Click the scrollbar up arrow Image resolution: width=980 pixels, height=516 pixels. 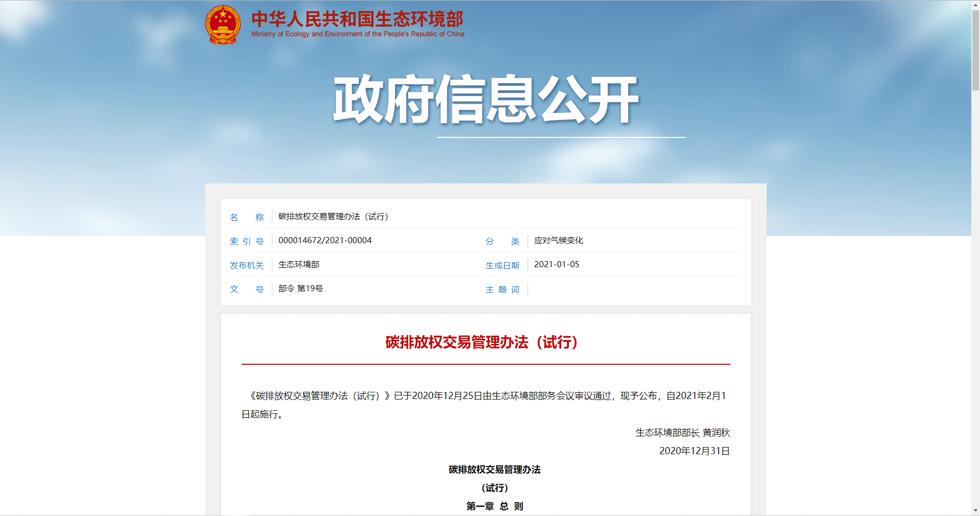pyautogui.click(x=975, y=4)
